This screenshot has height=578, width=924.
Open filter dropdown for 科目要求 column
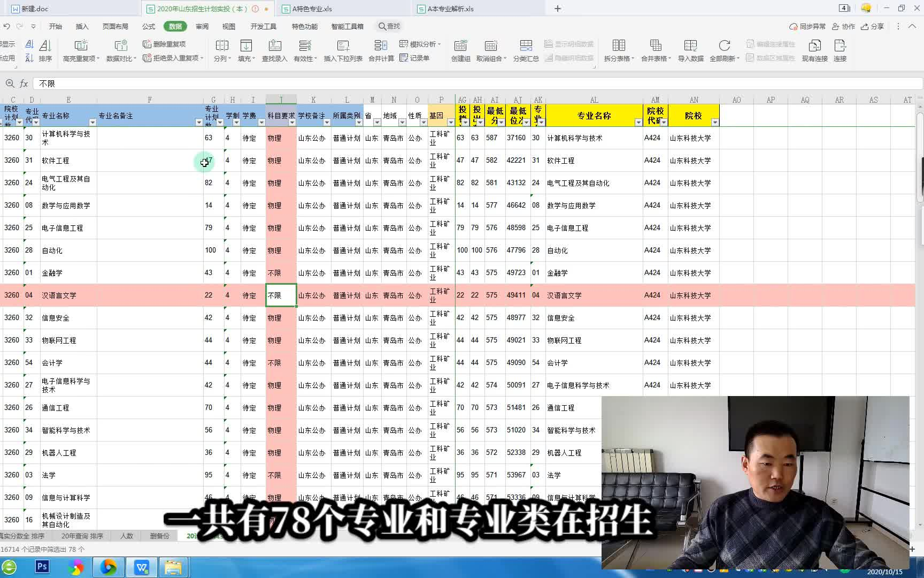(x=292, y=123)
